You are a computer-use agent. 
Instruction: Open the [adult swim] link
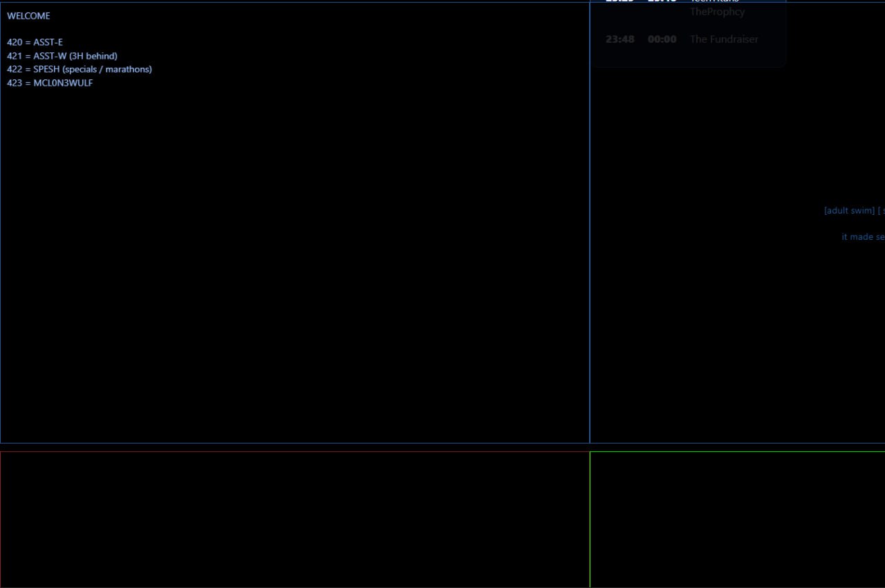(x=849, y=211)
